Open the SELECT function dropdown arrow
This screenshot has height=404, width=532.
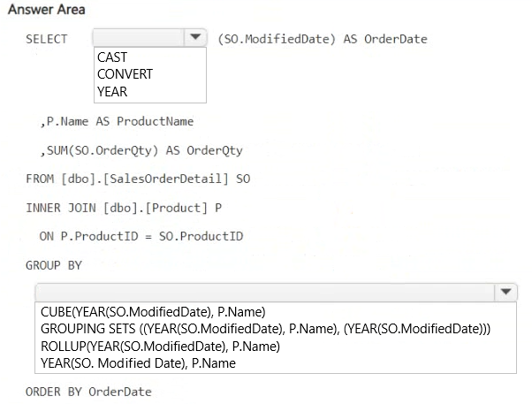195,37
